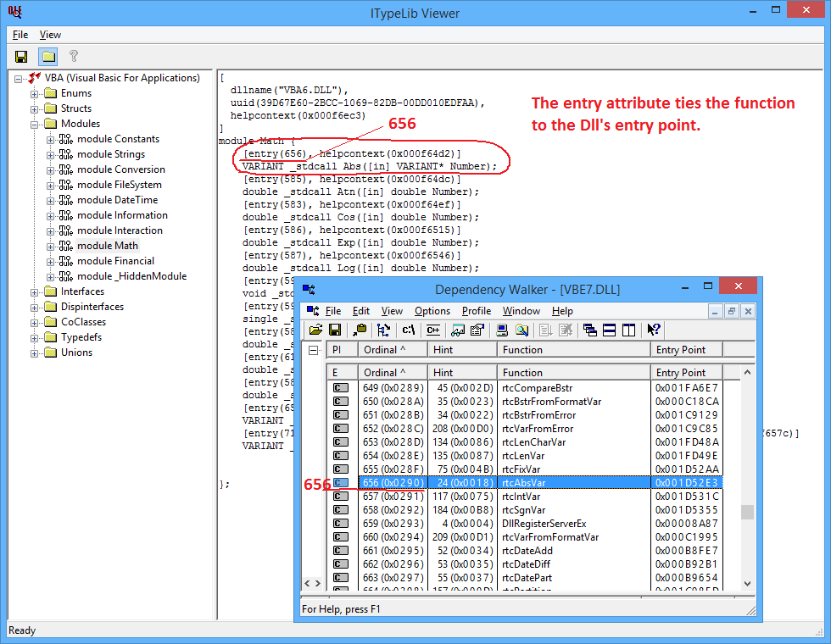This screenshot has width=831, height=644.
Task: Select the rtcIntVar export row
Action: (x=525, y=497)
